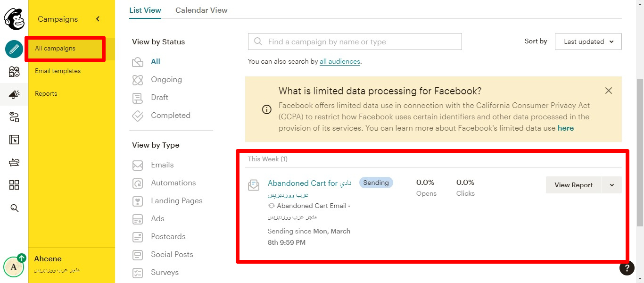
Task: Open the help question mark button
Action: point(627,268)
